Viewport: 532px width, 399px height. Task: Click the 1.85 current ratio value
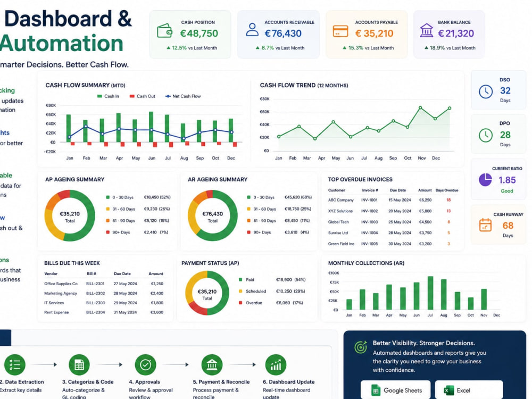pyautogui.click(x=507, y=180)
